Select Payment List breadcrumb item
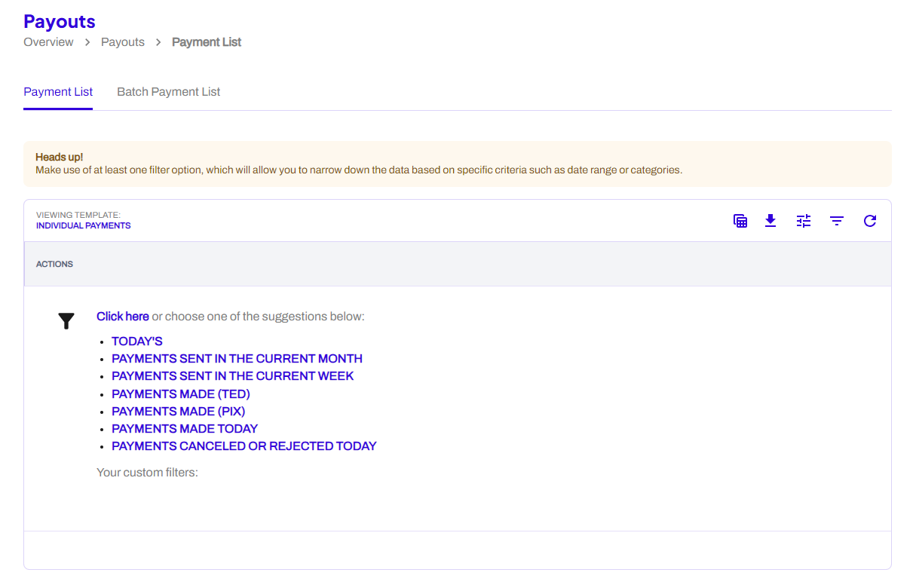 (207, 42)
